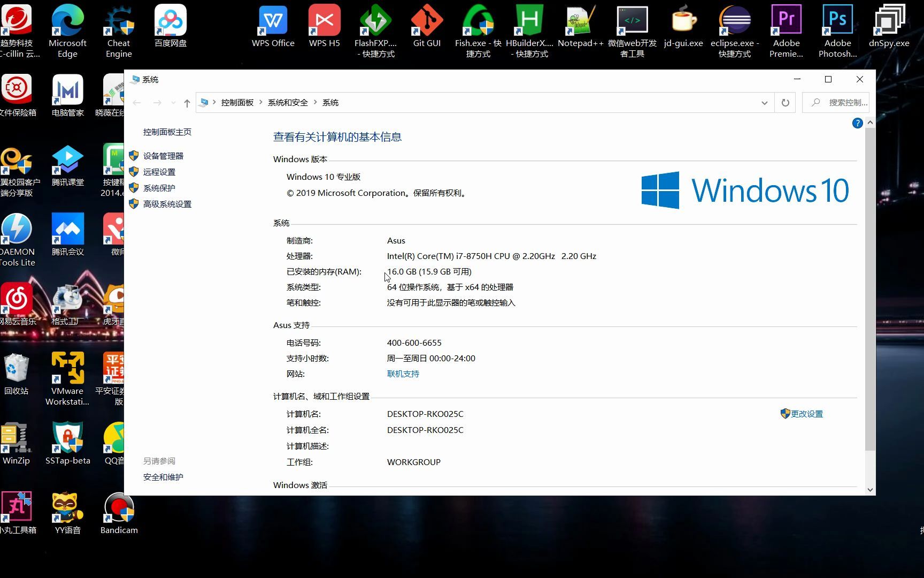Open eclipse.exe shortcut icon
This screenshot has height=578, width=924.
735,31
